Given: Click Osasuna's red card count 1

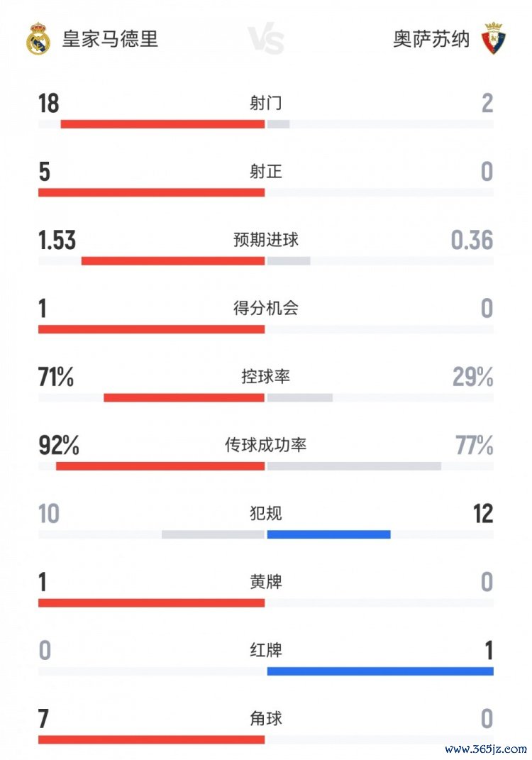Looking at the screenshot, I should [x=487, y=650].
